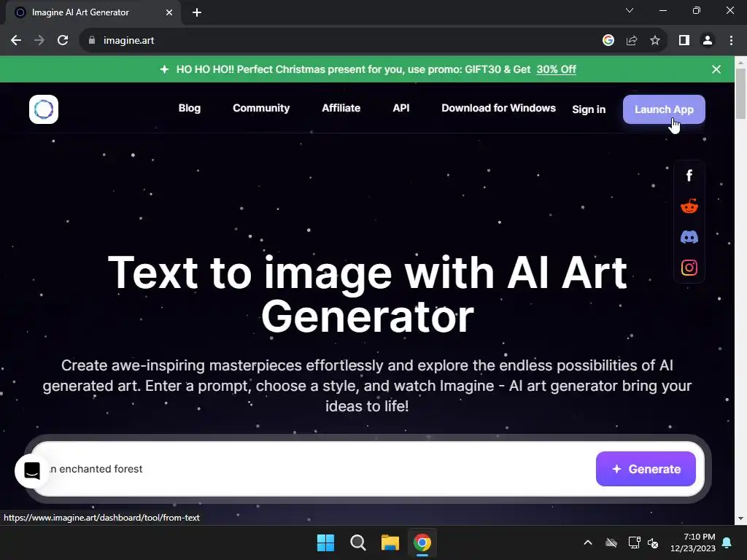Open File Explorer from taskbar
Image resolution: width=747 pixels, height=560 pixels.
pos(390,542)
